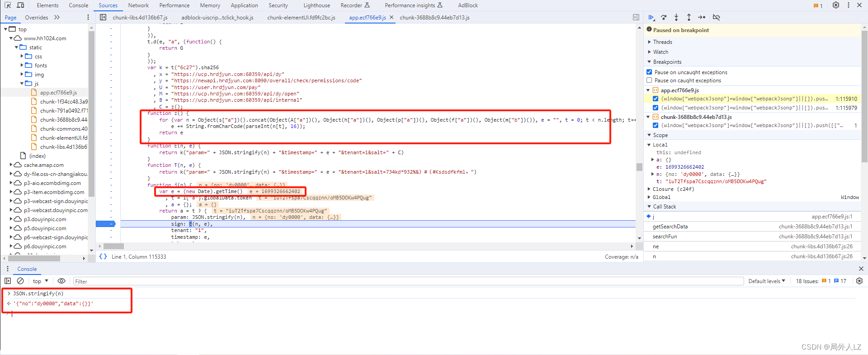This screenshot has width=868, height=355.
Task: Switch to the Network panel
Action: coord(138,5)
